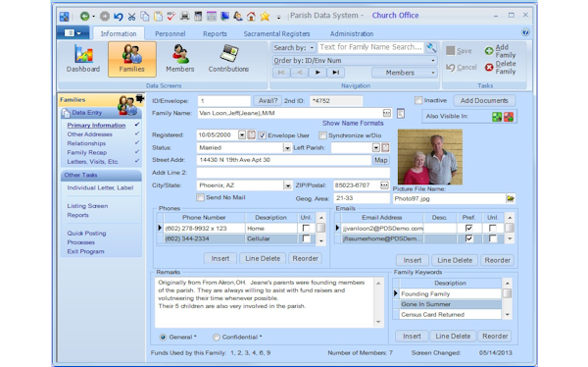The width and height of the screenshot is (588, 367).
Task: Enable Synchronize w/Dio checkbox
Action: tap(322, 135)
